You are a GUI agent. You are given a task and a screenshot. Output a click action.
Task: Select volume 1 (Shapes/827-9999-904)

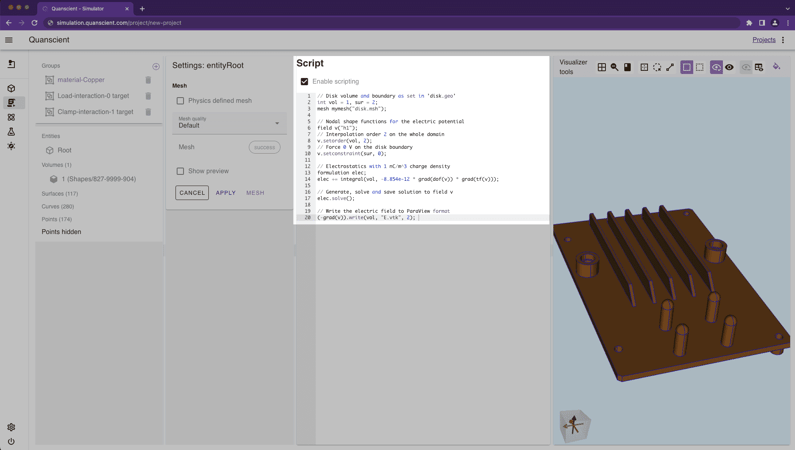click(99, 179)
